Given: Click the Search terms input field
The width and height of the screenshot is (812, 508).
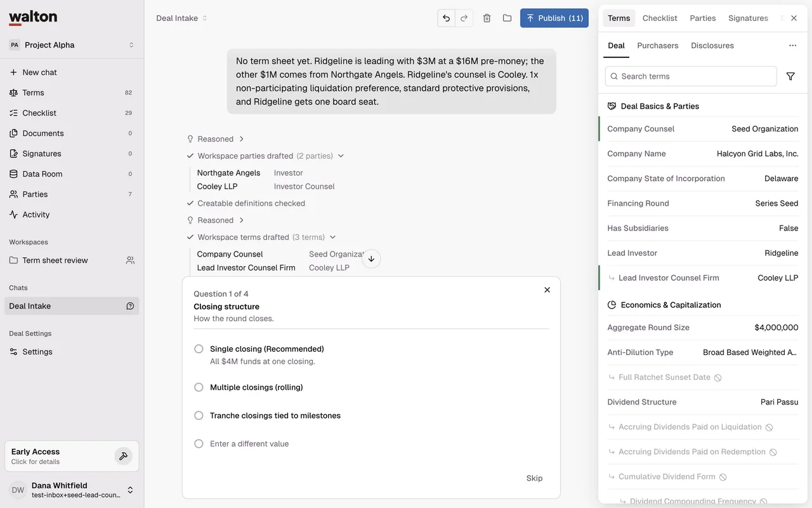Looking at the screenshot, I should (691, 76).
